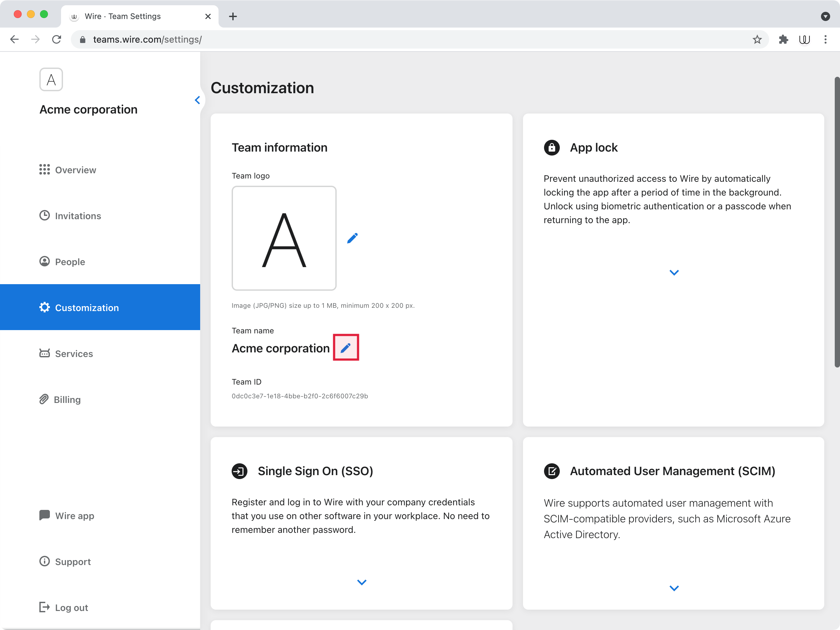The height and width of the screenshot is (630, 840).
Task: Click the team logo thumbnail
Action: (284, 238)
